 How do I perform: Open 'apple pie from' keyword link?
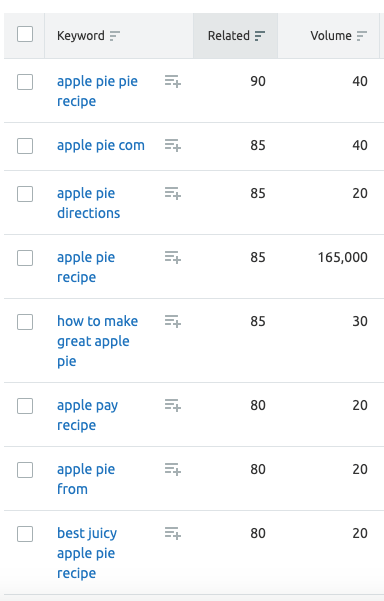[x=86, y=479]
